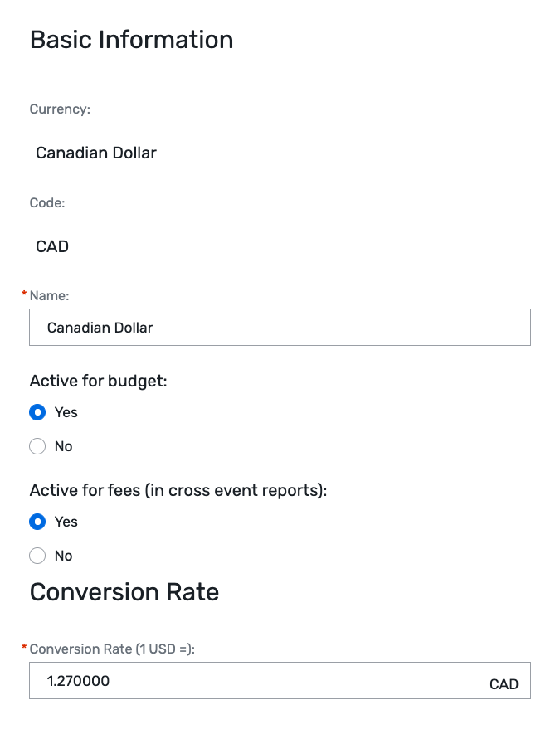560x729 pixels.
Task: Click the Currency label
Action: pyautogui.click(x=60, y=109)
